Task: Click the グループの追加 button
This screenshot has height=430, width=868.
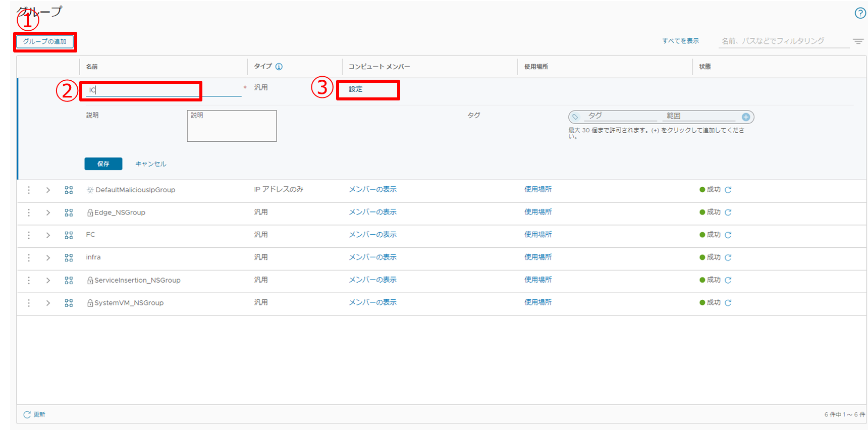Action: [x=45, y=41]
